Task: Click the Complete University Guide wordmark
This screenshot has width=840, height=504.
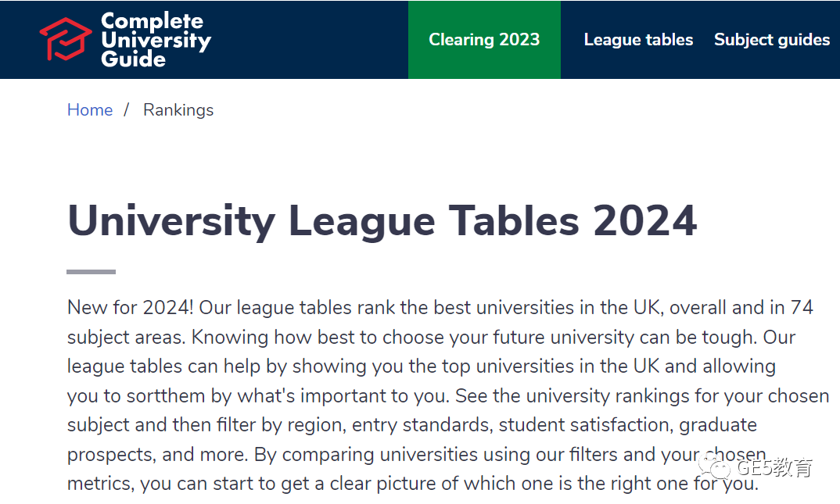Action: pyautogui.click(x=156, y=40)
